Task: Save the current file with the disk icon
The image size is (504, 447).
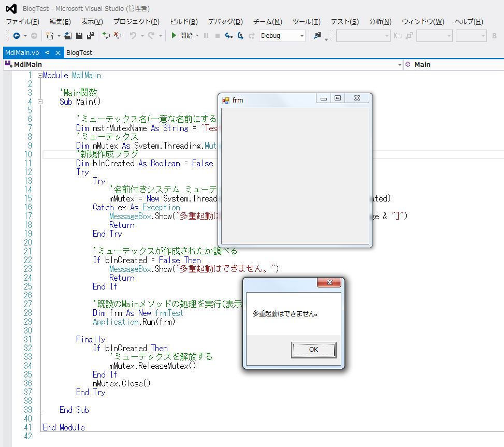Action: click(x=79, y=36)
